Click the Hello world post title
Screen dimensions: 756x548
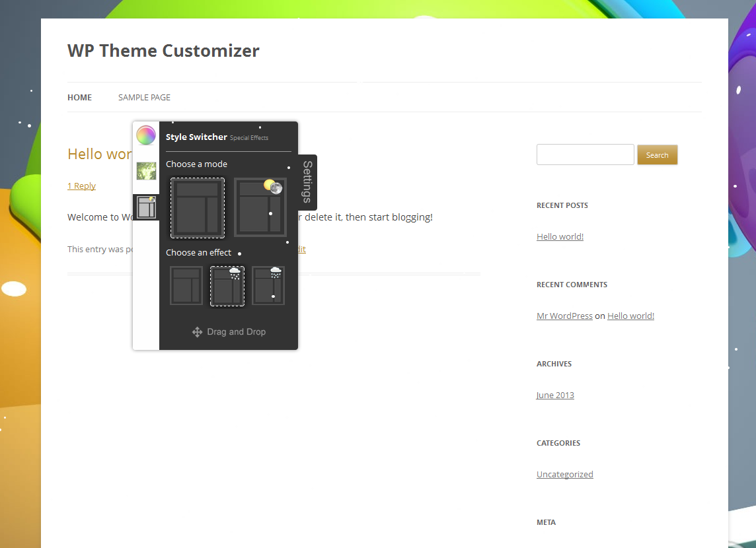(x=99, y=154)
